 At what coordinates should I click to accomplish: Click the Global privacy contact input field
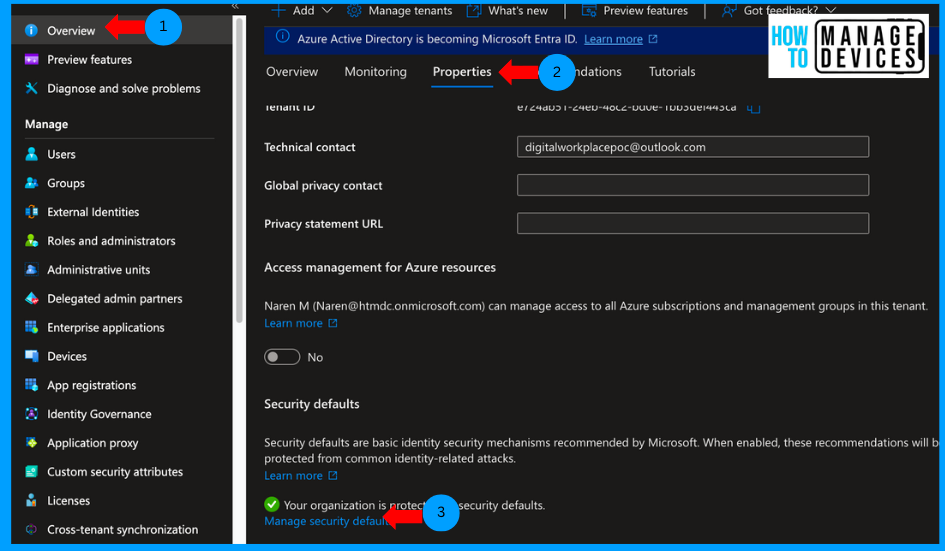(692, 185)
